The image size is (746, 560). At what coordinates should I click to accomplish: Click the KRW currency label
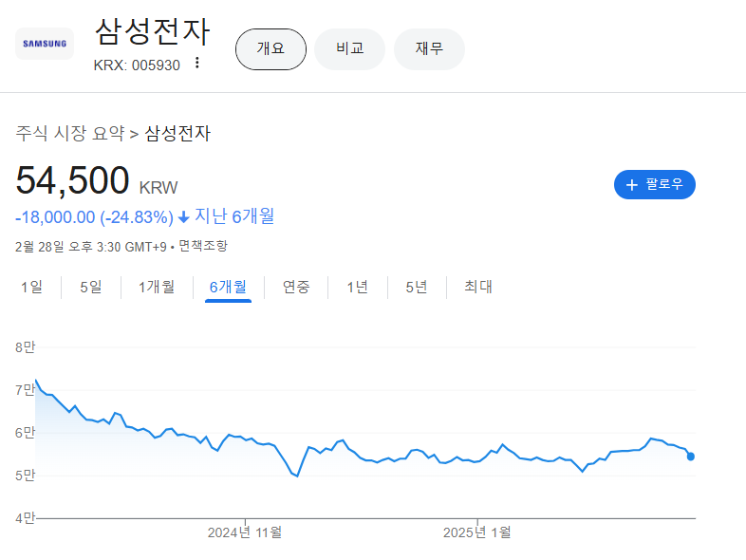tap(159, 188)
